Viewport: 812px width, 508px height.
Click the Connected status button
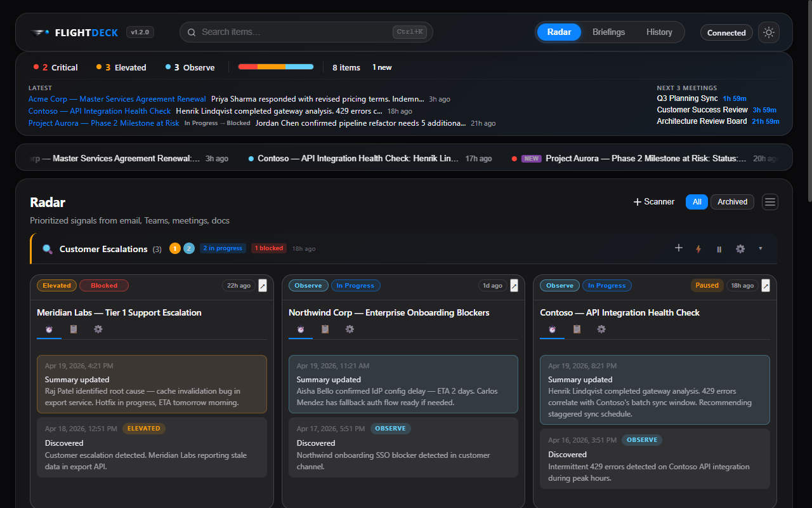[726, 32]
